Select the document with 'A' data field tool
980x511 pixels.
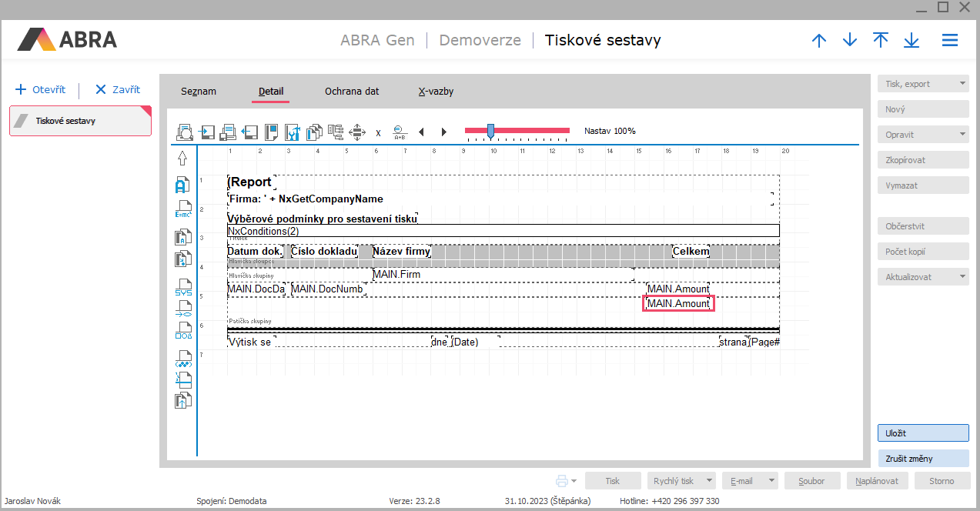[x=182, y=236]
